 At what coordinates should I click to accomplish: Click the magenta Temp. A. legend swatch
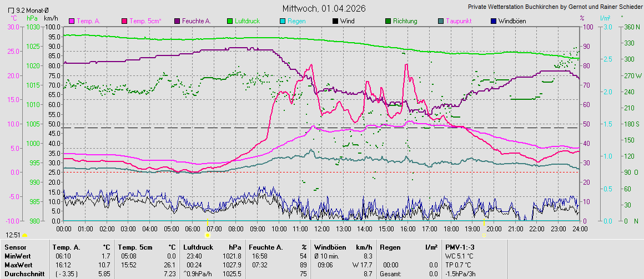tap(71, 21)
